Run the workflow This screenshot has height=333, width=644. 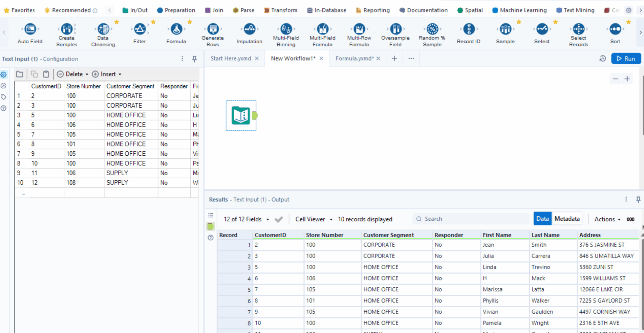[626, 58]
